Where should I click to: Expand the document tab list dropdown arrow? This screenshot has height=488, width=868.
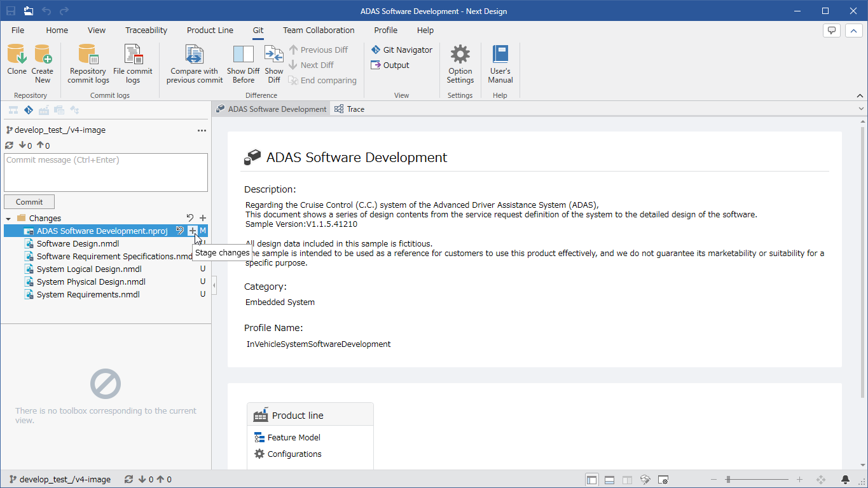pos(861,109)
